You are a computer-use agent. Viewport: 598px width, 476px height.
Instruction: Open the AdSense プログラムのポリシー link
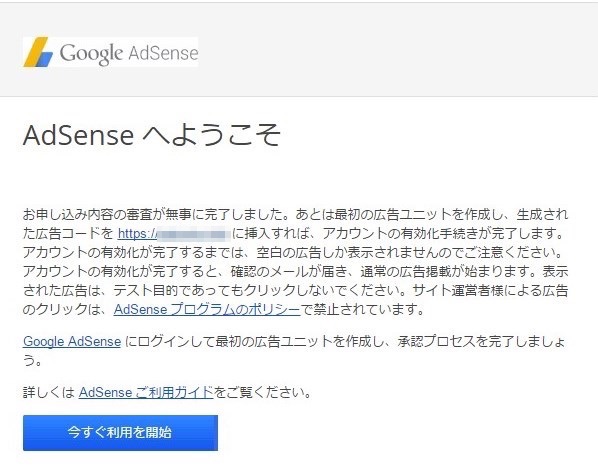(x=207, y=309)
